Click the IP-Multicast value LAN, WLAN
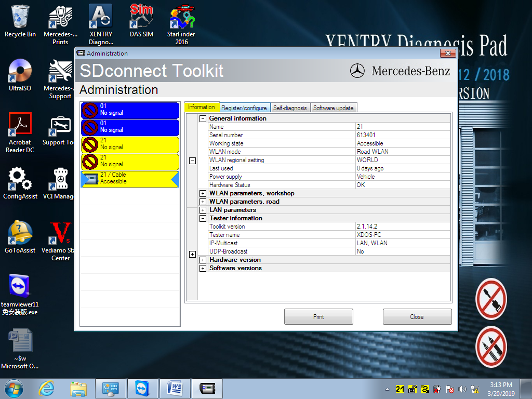Image resolution: width=532 pixels, height=399 pixels. click(x=372, y=243)
